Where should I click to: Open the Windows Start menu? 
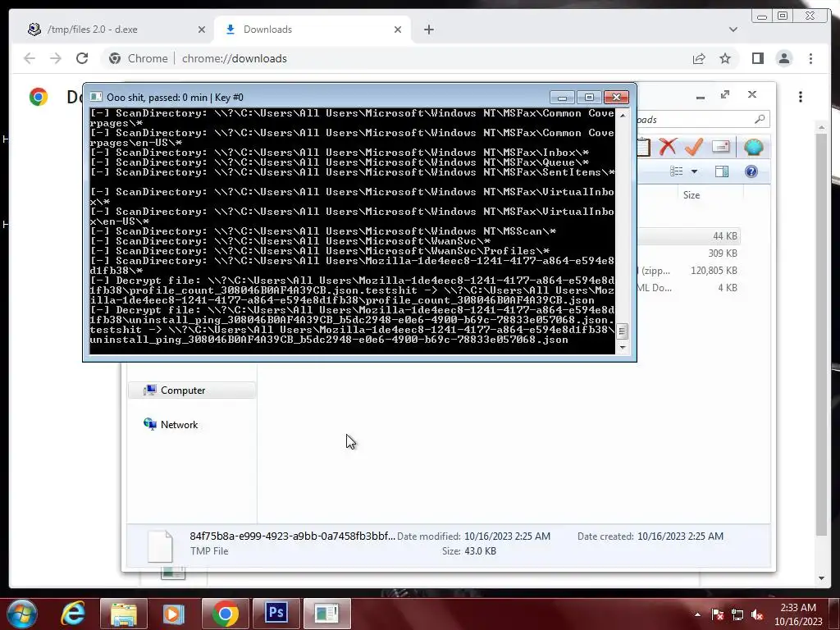(22, 614)
